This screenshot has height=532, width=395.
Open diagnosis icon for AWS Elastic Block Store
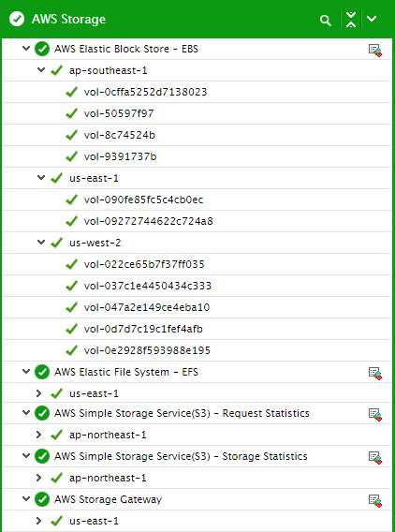pyautogui.click(x=375, y=51)
